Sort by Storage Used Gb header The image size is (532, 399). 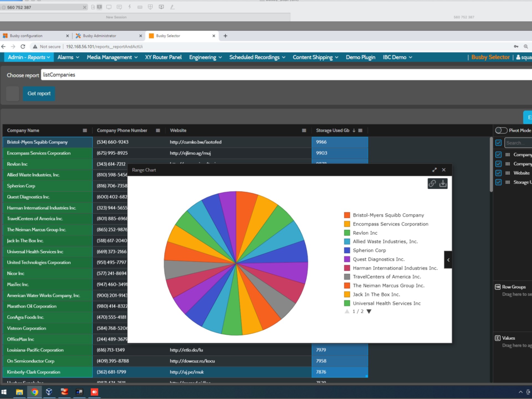332,131
